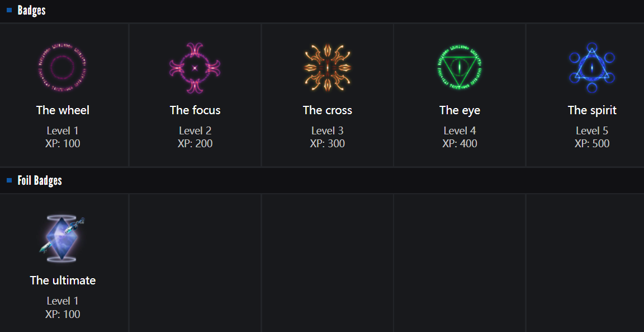Viewport: 644px width, 332px height.
Task: Click the "XP: 300" text under The cross
Action: [x=328, y=144]
